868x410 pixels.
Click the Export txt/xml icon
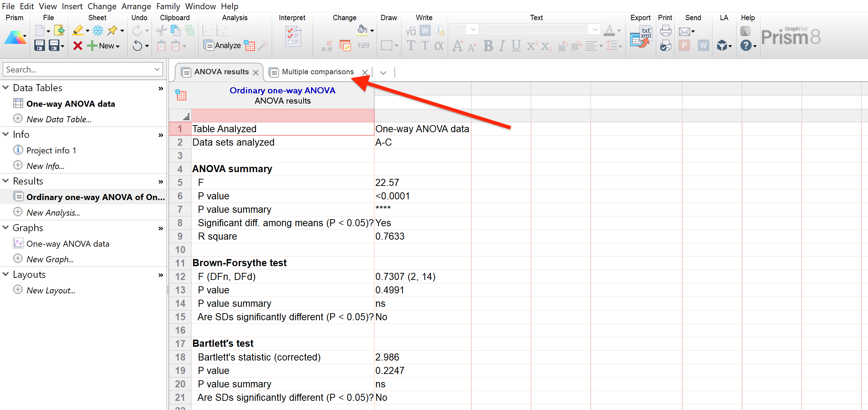pyautogui.click(x=641, y=37)
